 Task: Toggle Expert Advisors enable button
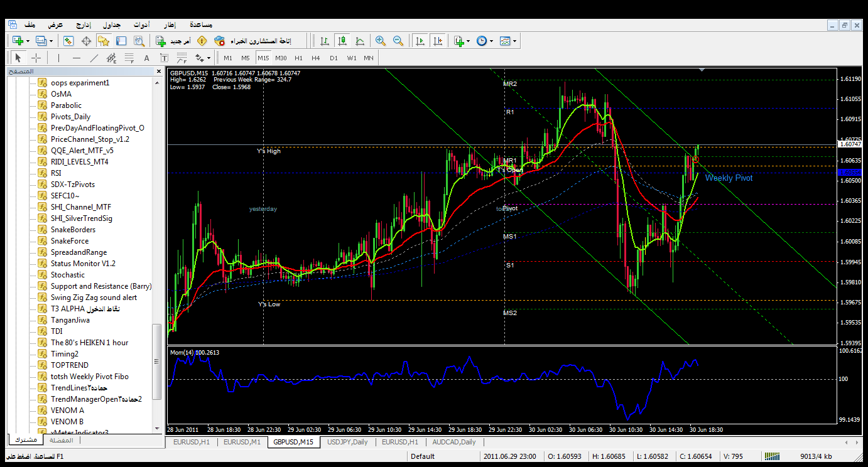(252, 41)
